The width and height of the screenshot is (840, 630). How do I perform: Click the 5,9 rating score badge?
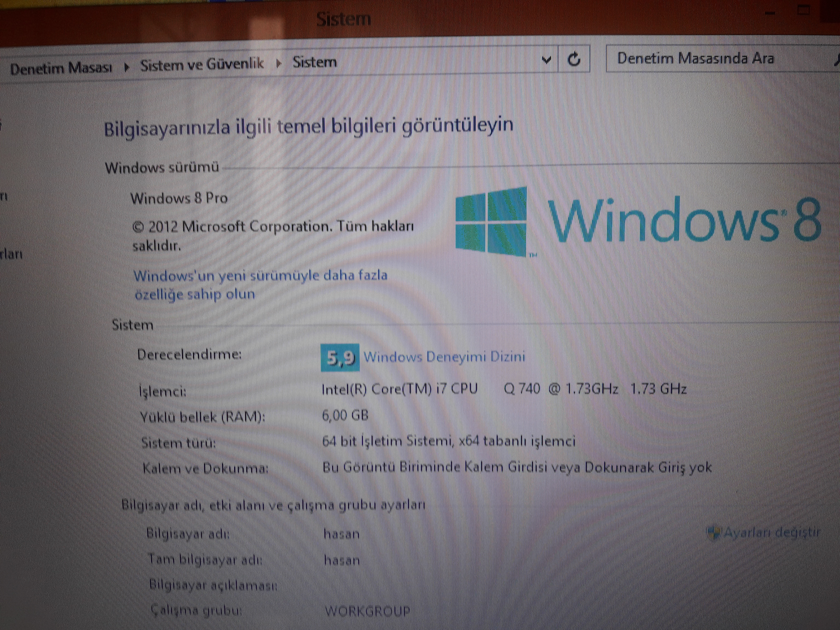pyautogui.click(x=339, y=357)
